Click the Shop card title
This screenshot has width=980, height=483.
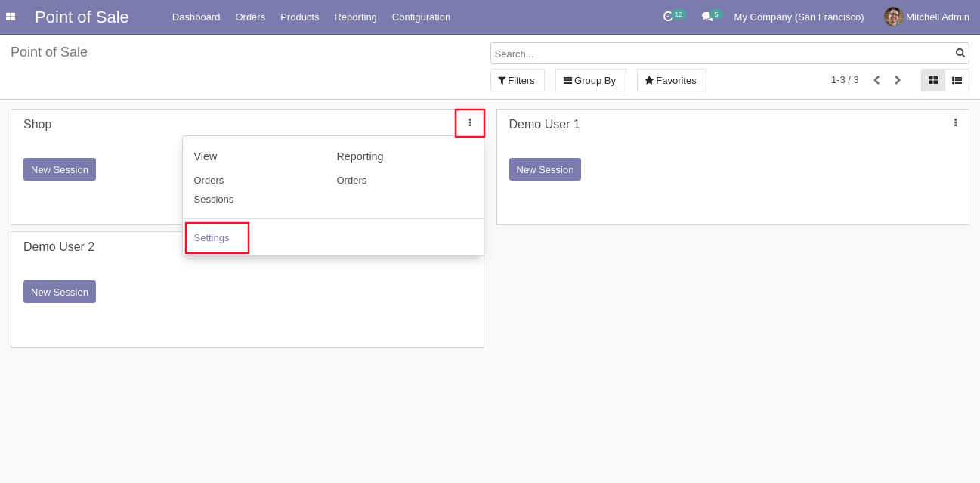point(38,124)
